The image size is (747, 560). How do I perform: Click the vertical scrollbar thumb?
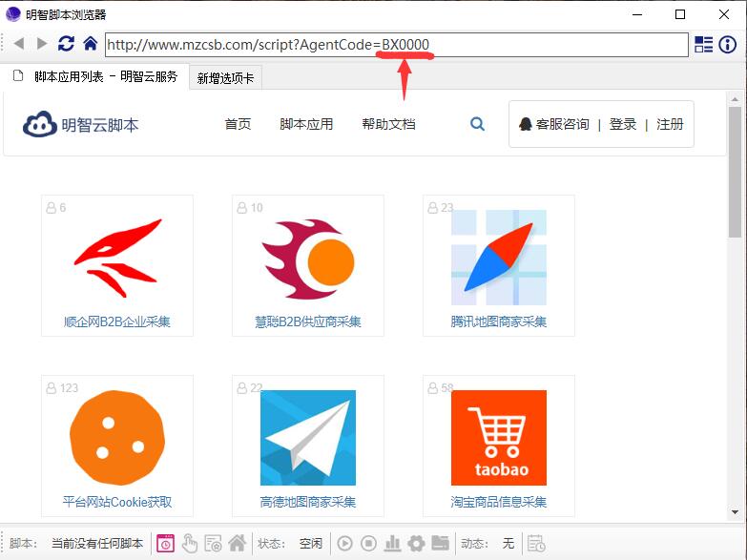coord(735,172)
